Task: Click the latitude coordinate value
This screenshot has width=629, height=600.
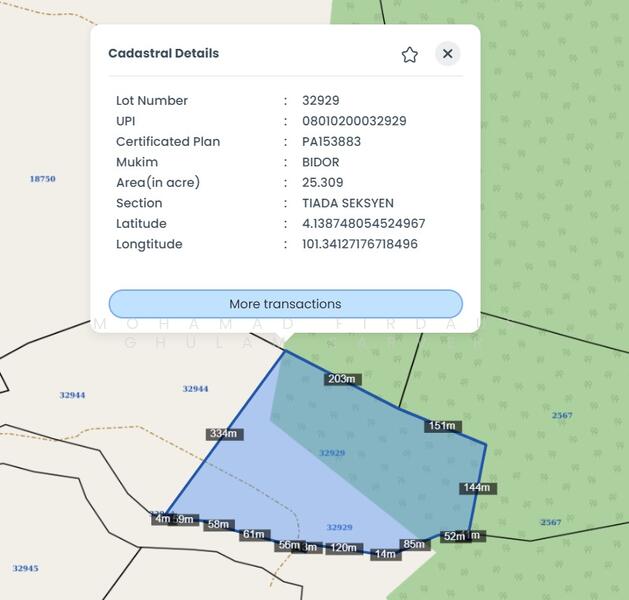Action: pyautogui.click(x=363, y=224)
